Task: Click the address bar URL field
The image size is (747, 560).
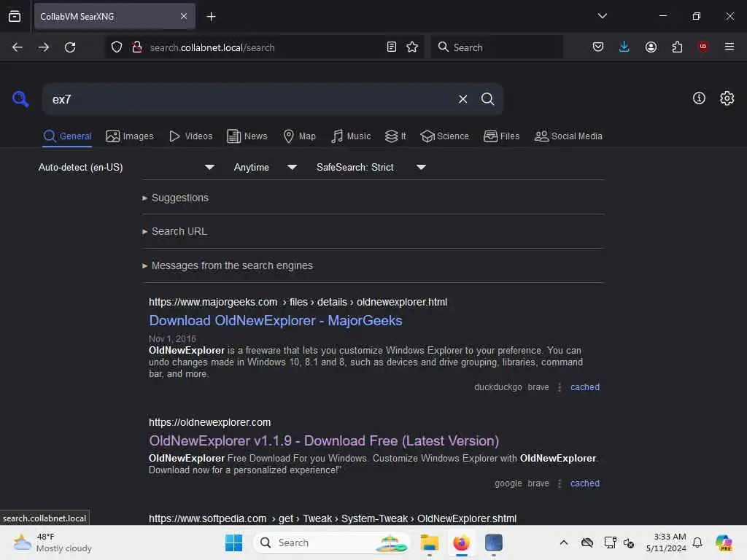Action: 264,47
